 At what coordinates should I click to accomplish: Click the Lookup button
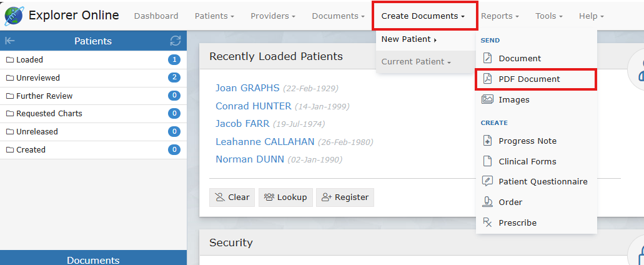(x=285, y=197)
